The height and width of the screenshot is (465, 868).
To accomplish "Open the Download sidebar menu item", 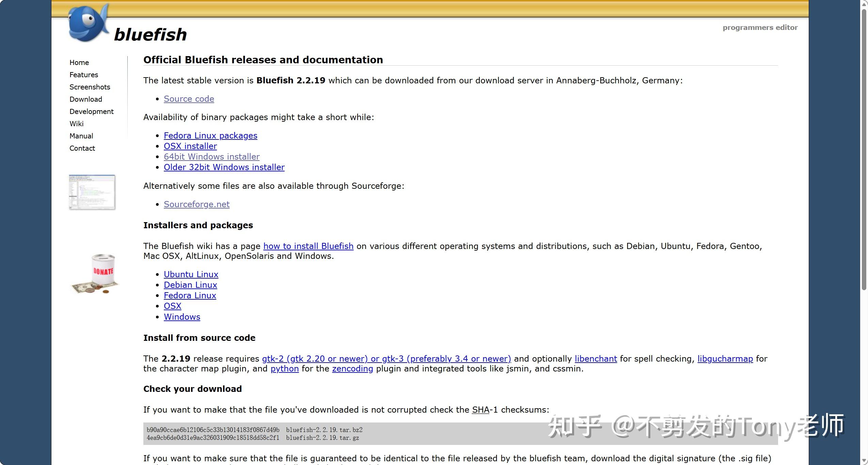I will pyautogui.click(x=86, y=99).
